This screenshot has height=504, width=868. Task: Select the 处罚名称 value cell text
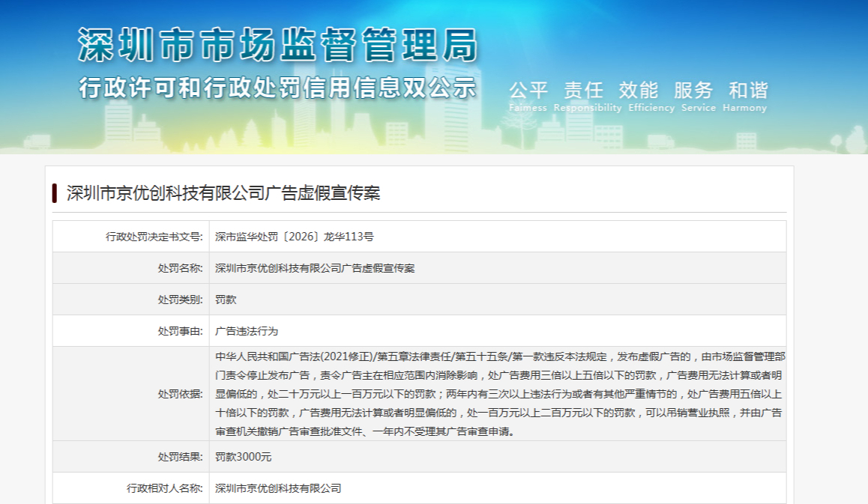click(315, 268)
